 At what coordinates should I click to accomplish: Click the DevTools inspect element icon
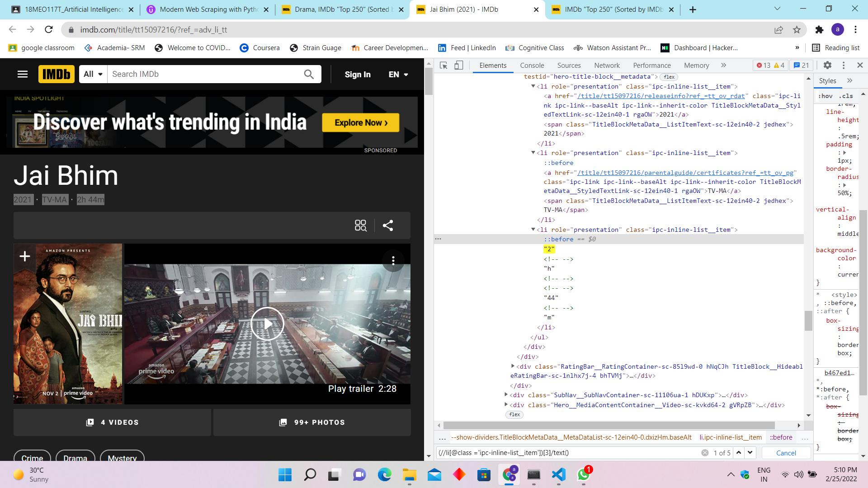click(x=443, y=66)
